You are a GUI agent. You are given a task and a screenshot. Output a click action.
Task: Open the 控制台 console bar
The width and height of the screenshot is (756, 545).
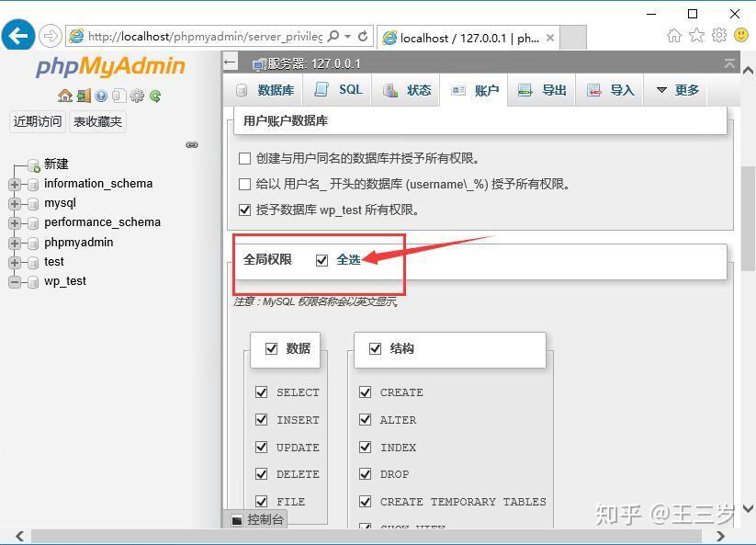[256, 519]
